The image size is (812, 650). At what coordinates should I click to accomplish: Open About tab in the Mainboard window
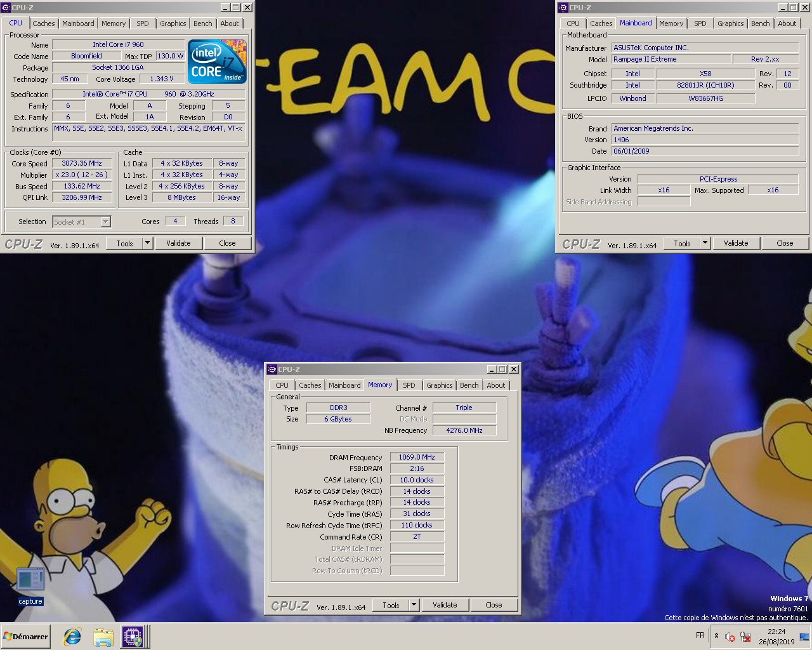point(787,23)
